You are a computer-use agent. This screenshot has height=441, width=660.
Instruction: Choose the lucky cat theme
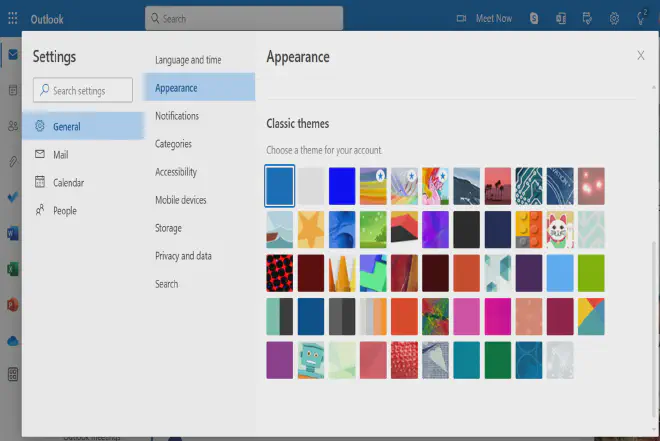point(560,229)
